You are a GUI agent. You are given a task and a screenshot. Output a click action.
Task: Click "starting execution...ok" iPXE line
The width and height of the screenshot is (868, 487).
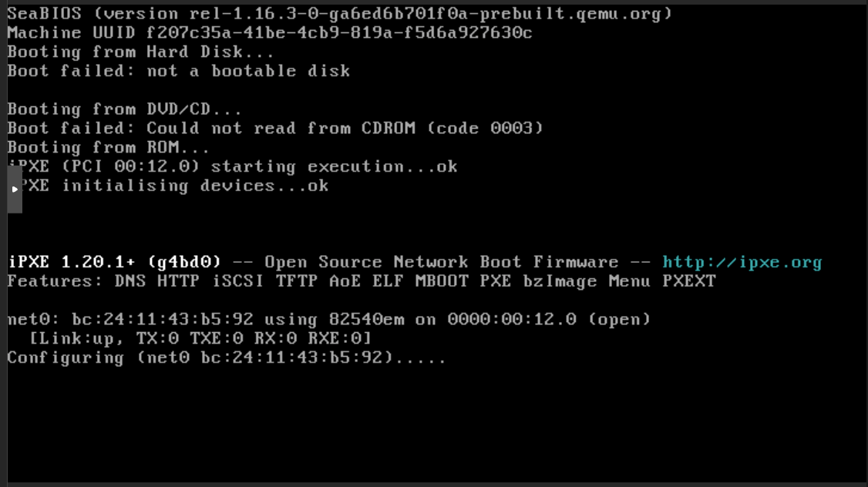click(x=334, y=166)
